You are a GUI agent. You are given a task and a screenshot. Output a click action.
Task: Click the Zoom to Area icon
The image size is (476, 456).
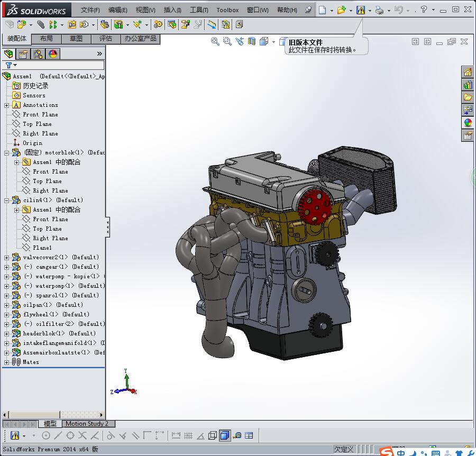point(227,41)
